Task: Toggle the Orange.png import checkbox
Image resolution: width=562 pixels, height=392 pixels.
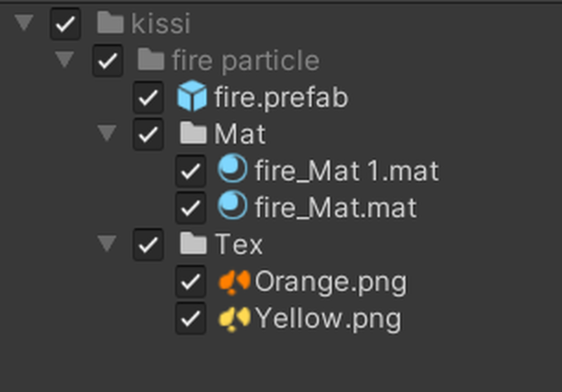Action: pos(190,282)
